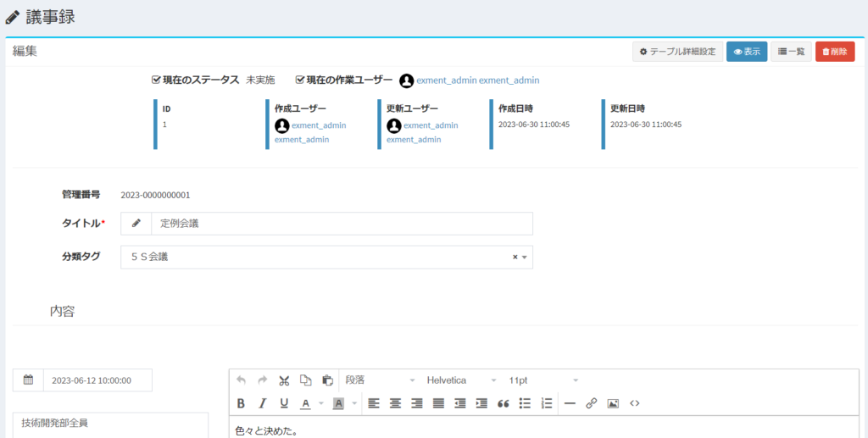Insert a blockquote

click(x=504, y=404)
